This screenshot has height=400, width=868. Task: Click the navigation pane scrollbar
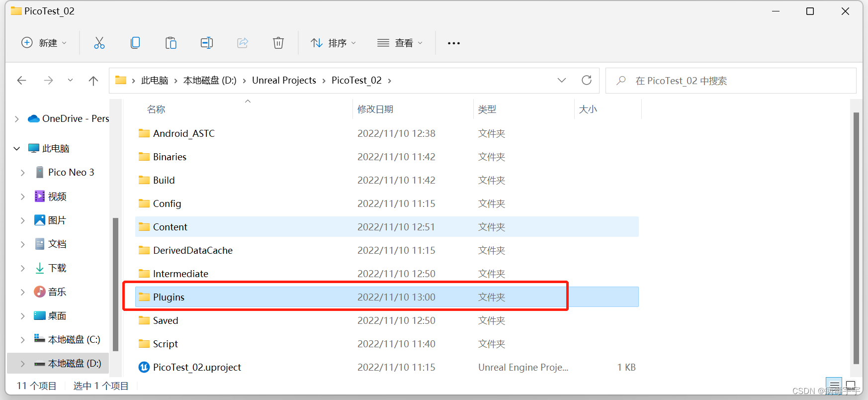click(115, 284)
